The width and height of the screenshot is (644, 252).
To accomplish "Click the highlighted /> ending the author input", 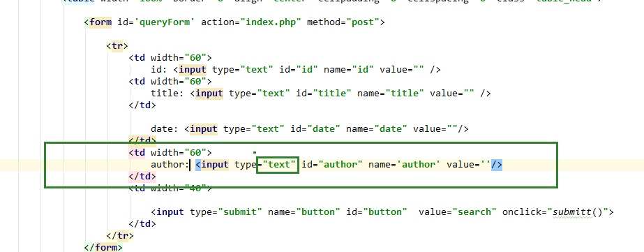I will tap(497, 165).
